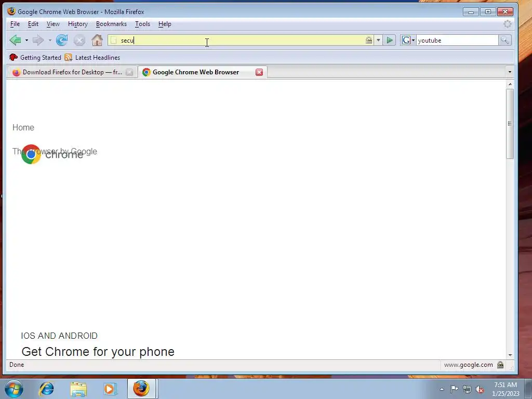The height and width of the screenshot is (399, 532).
Task: Click the green Back arrow button
Action: pos(15,41)
